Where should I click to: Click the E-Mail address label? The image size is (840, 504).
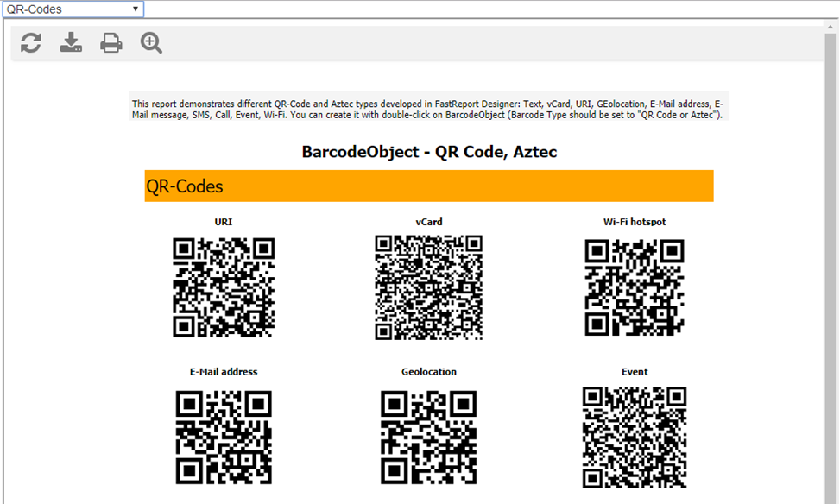tap(224, 372)
